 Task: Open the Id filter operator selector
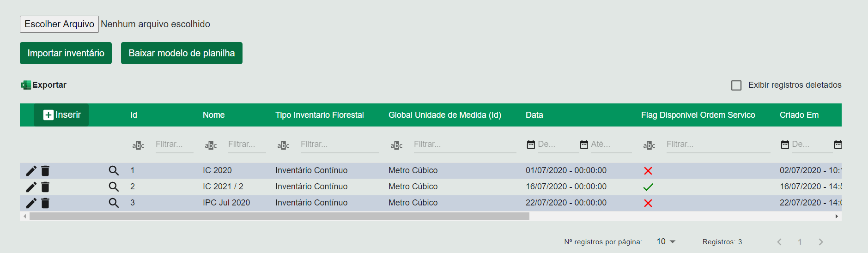pos(138,145)
